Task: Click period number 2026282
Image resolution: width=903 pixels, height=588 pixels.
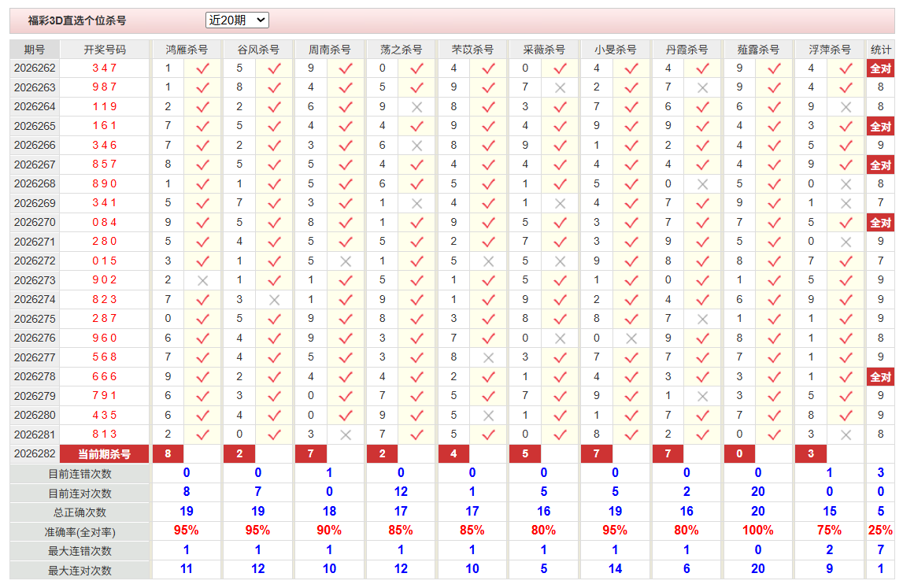Action: (x=35, y=454)
